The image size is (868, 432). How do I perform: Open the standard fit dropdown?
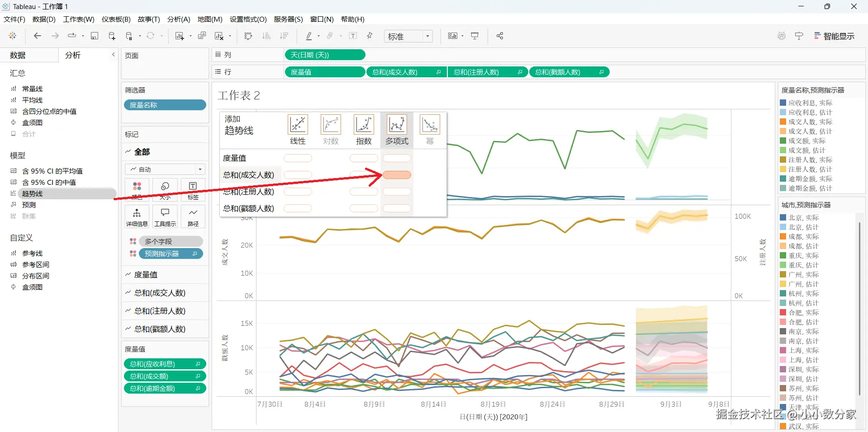pyautogui.click(x=408, y=36)
